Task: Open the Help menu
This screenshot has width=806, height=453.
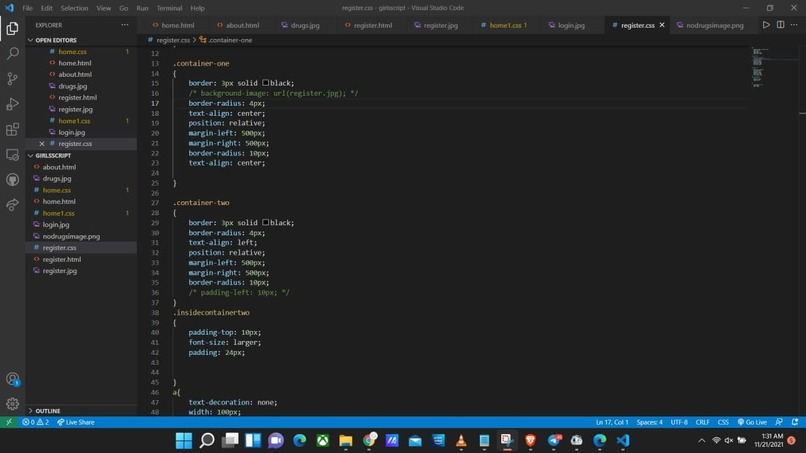Action: pyautogui.click(x=197, y=8)
